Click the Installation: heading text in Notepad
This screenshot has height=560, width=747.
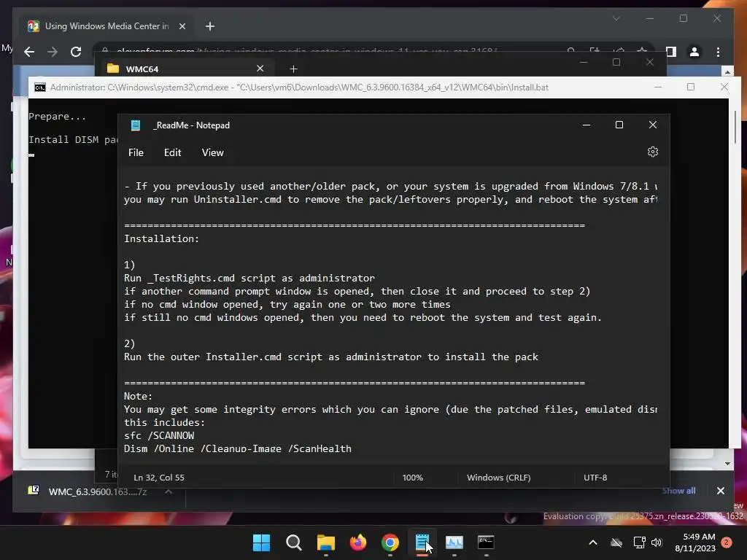click(161, 238)
